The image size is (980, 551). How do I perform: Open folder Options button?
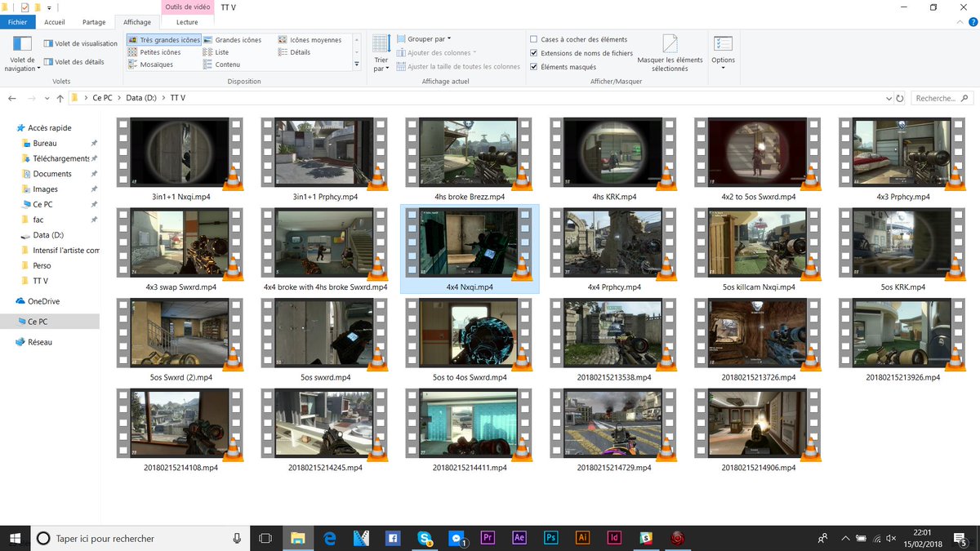[723, 54]
